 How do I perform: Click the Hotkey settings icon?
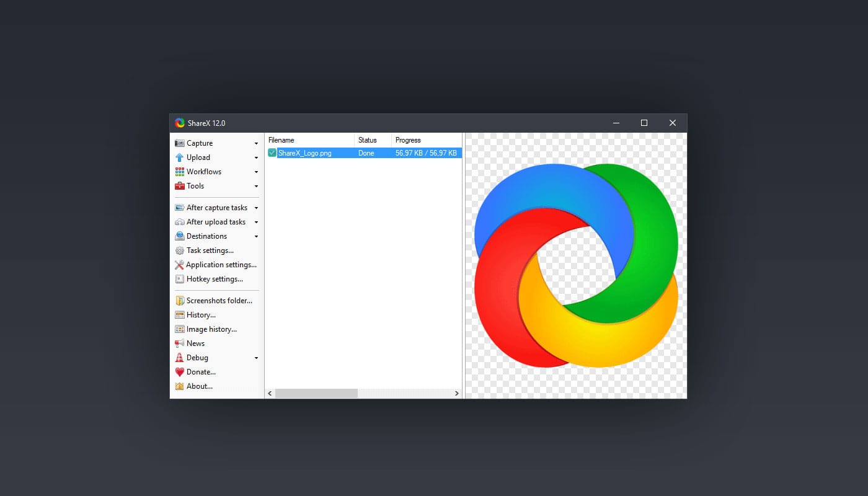click(180, 279)
